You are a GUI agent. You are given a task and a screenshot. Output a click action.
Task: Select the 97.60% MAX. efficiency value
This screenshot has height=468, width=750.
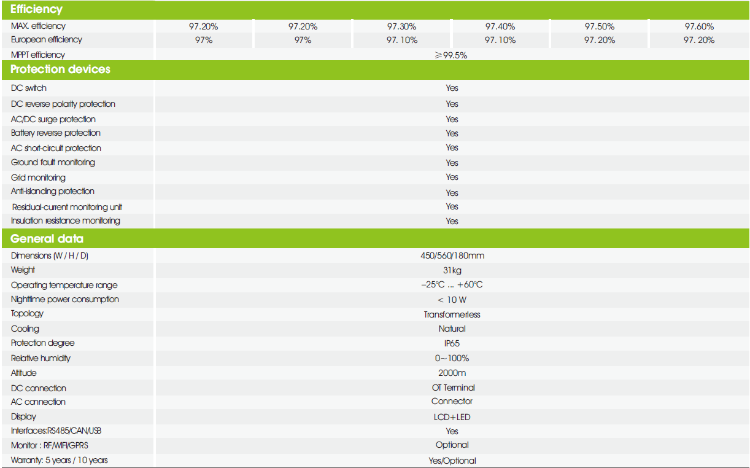699,25
